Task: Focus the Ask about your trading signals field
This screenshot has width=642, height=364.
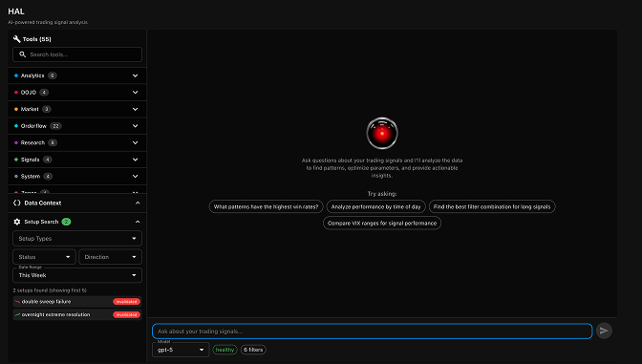Action: [x=373, y=332]
